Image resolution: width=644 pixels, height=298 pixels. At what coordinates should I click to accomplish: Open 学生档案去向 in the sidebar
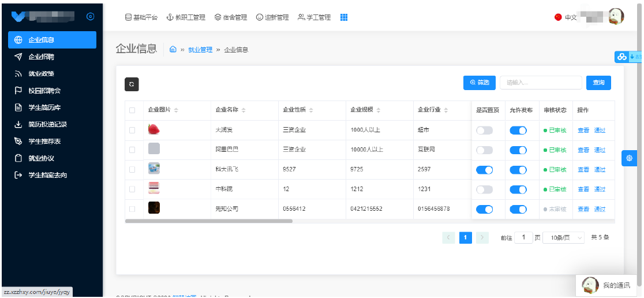click(47, 174)
